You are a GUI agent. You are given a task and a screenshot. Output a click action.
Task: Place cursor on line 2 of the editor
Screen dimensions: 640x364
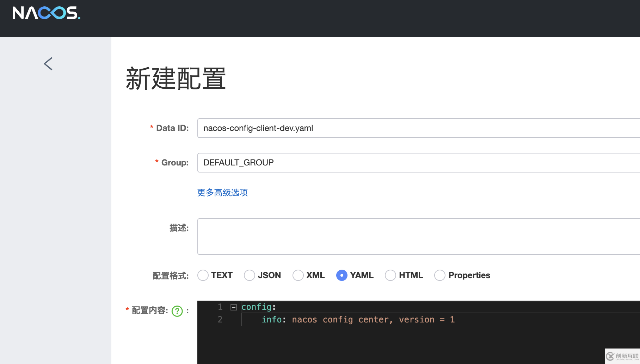tap(352, 319)
